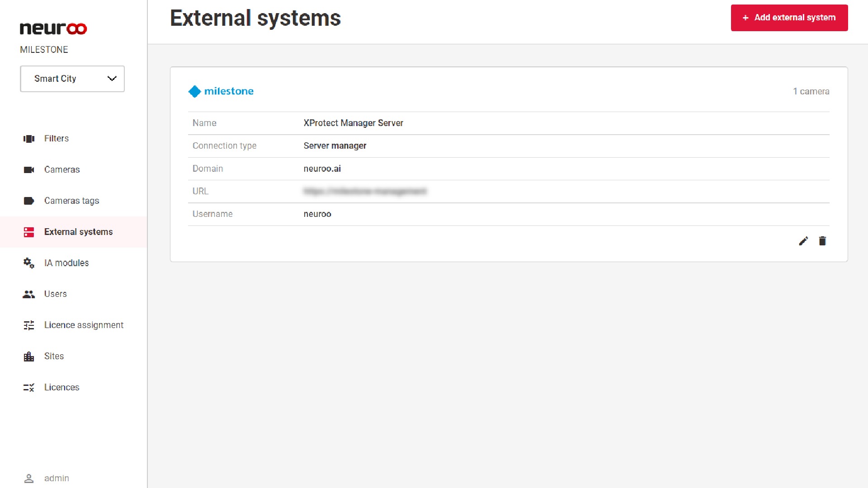Click the External systems server icon
The height and width of the screenshot is (488, 868).
pos(29,232)
